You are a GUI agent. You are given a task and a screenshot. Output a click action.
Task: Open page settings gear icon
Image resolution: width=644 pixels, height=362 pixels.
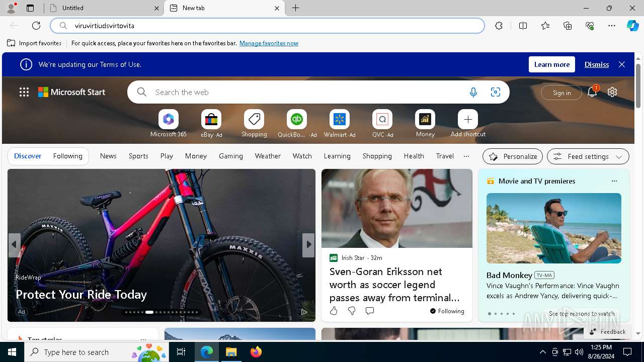pos(612,92)
